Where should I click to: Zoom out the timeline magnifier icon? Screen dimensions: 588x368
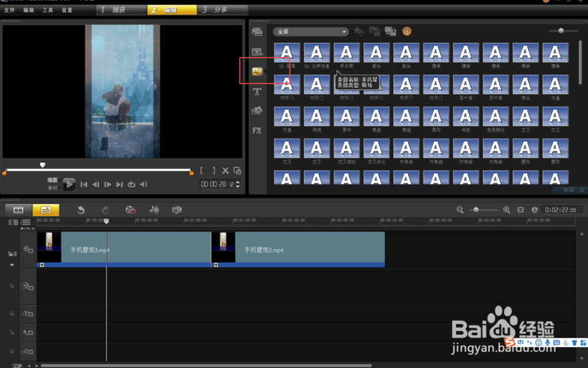(x=460, y=210)
